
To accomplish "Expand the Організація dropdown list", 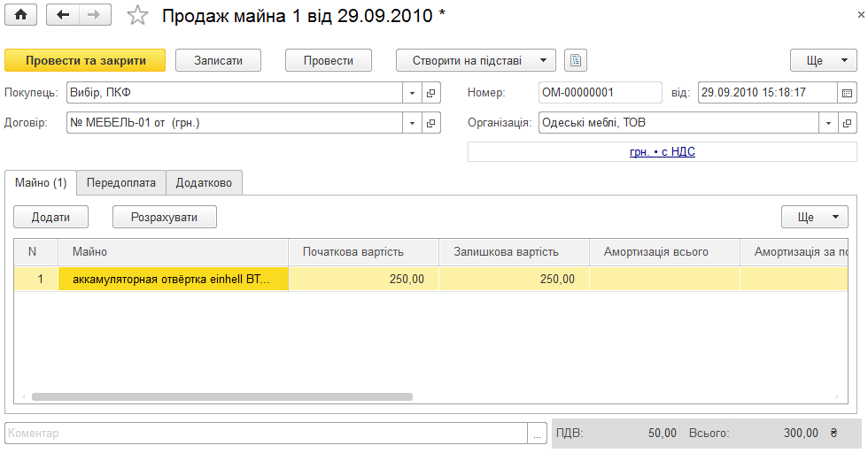I will pyautogui.click(x=828, y=123).
